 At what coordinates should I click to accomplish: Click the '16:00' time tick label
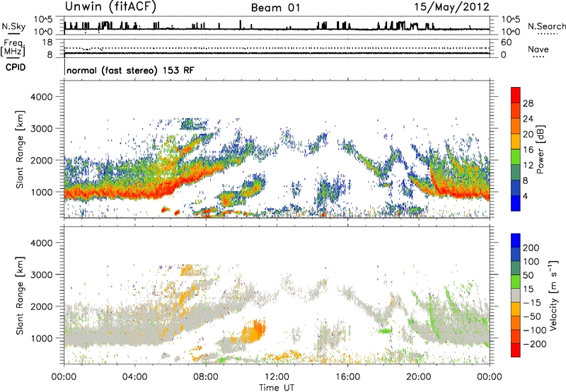(347, 377)
